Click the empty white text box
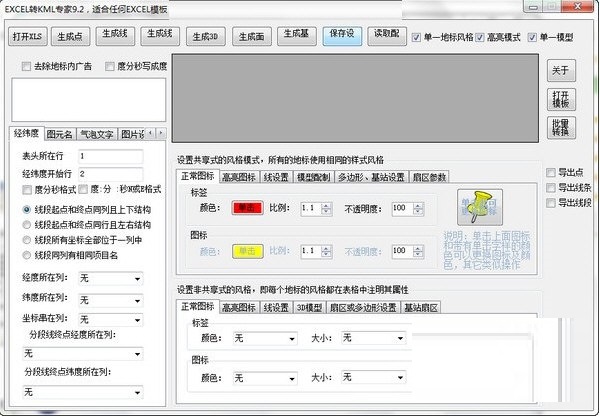This screenshot has height=416, width=600. [89, 100]
